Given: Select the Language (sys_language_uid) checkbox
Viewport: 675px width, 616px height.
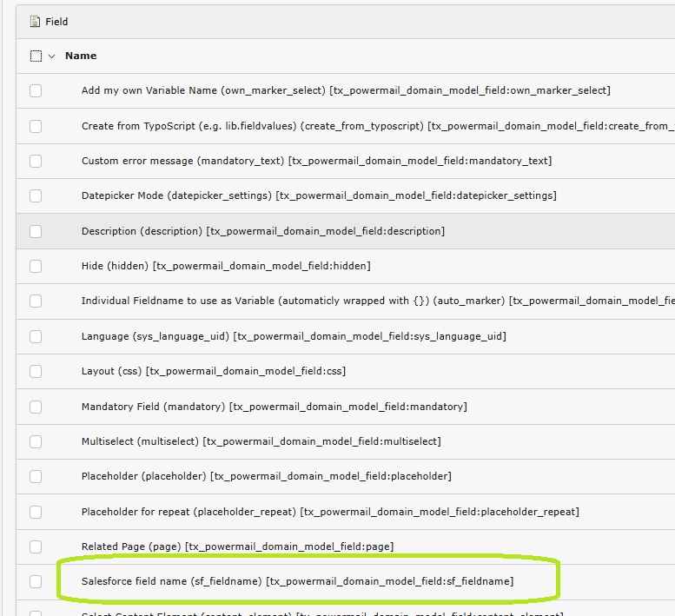Looking at the screenshot, I should click(x=36, y=336).
